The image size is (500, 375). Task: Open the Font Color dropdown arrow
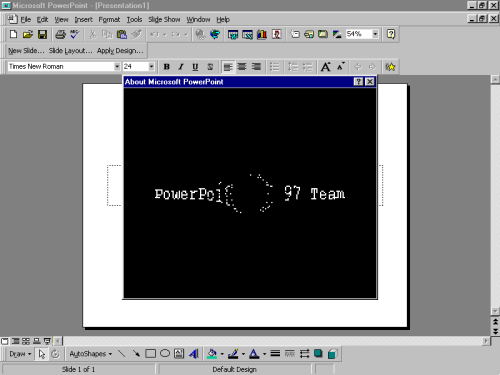click(x=264, y=354)
